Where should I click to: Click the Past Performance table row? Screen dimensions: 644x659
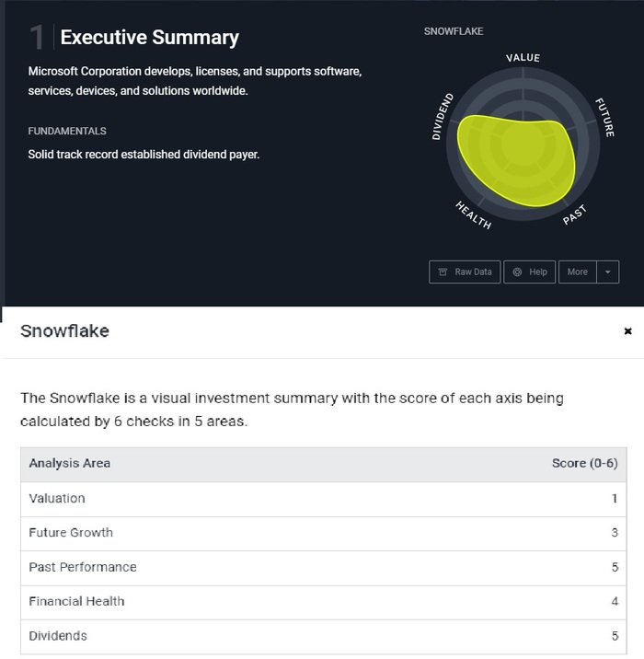pyautogui.click(x=323, y=567)
